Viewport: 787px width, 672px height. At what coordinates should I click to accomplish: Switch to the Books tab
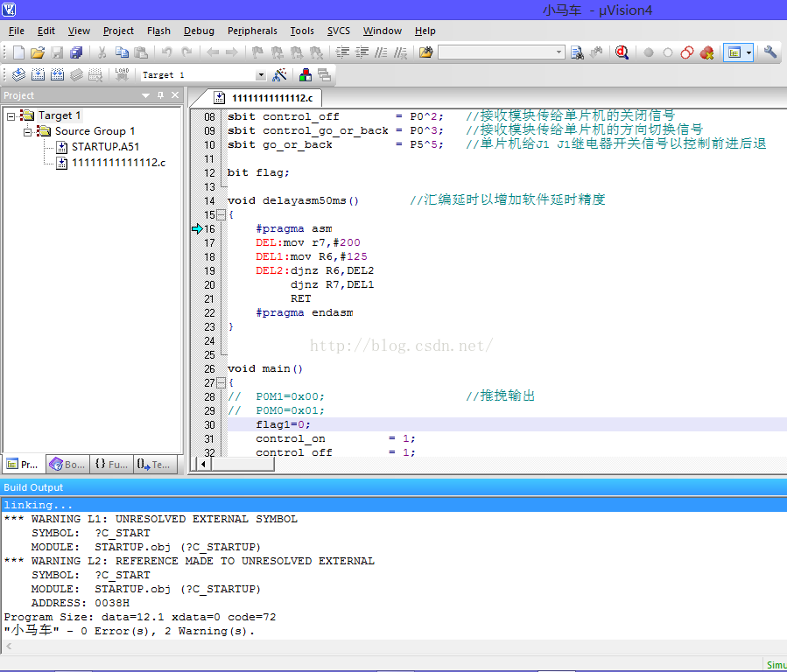click(x=67, y=465)
